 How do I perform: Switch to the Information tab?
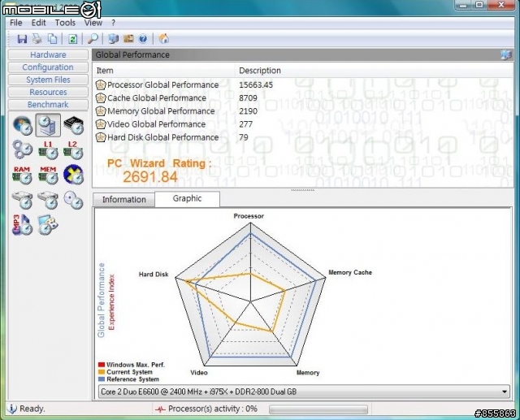click(x=124, y=200)
